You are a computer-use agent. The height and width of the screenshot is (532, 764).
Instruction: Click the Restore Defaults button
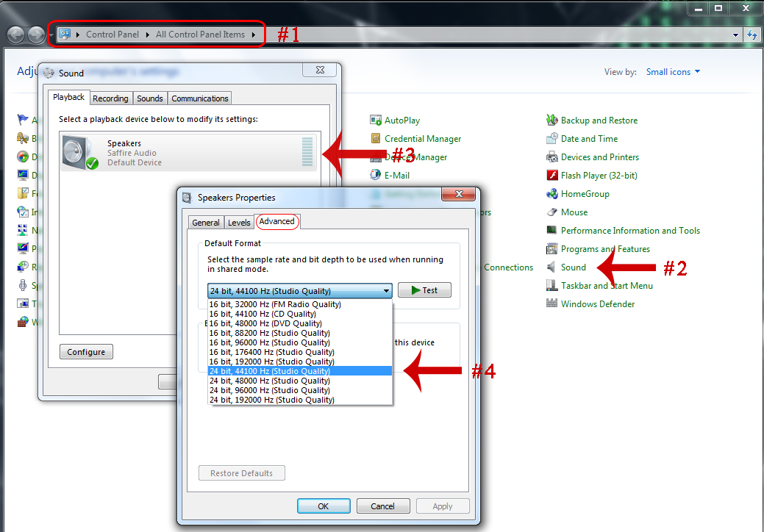pyautogui.click(x=242, y=473)
